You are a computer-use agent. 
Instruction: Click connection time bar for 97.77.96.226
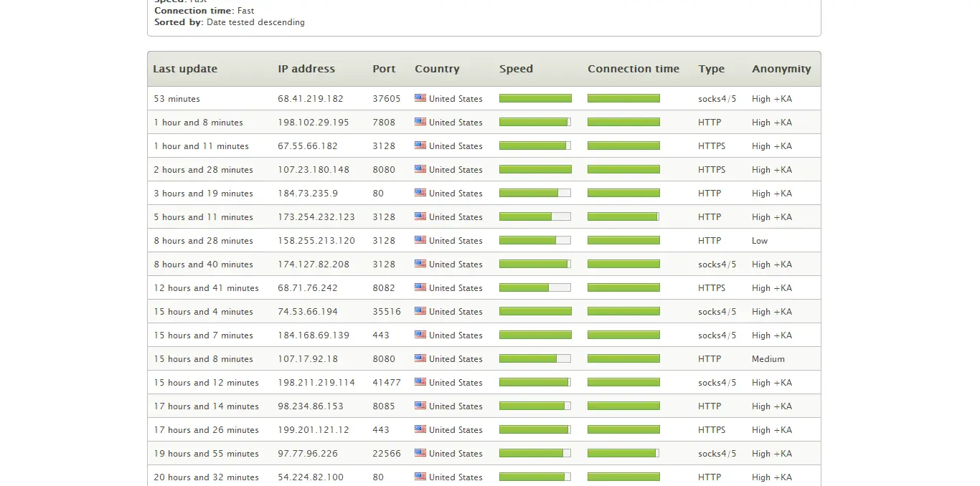point(623,453)
